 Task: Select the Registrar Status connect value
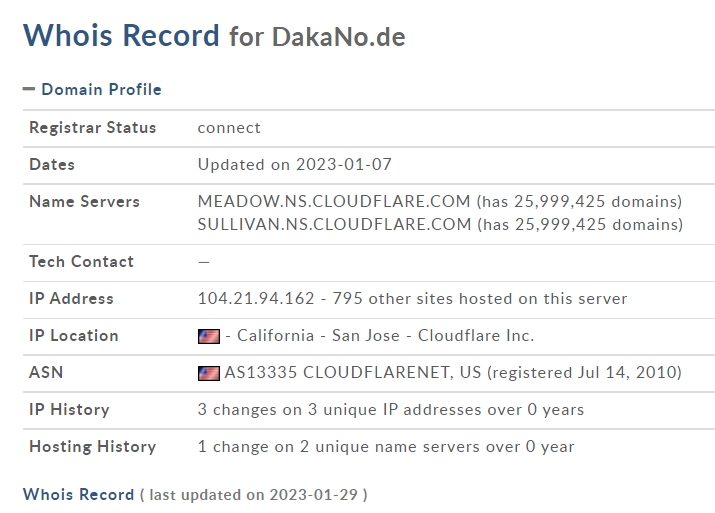229,128
